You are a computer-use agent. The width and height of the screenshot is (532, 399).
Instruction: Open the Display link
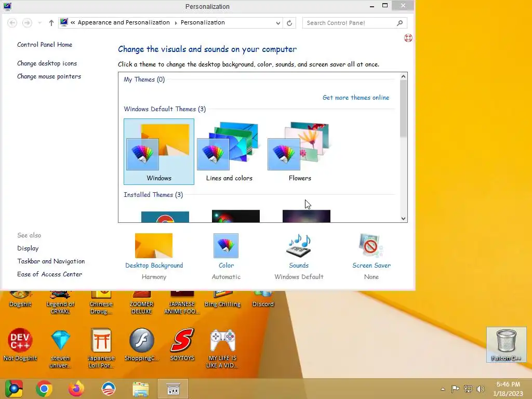tap(28, 248)
